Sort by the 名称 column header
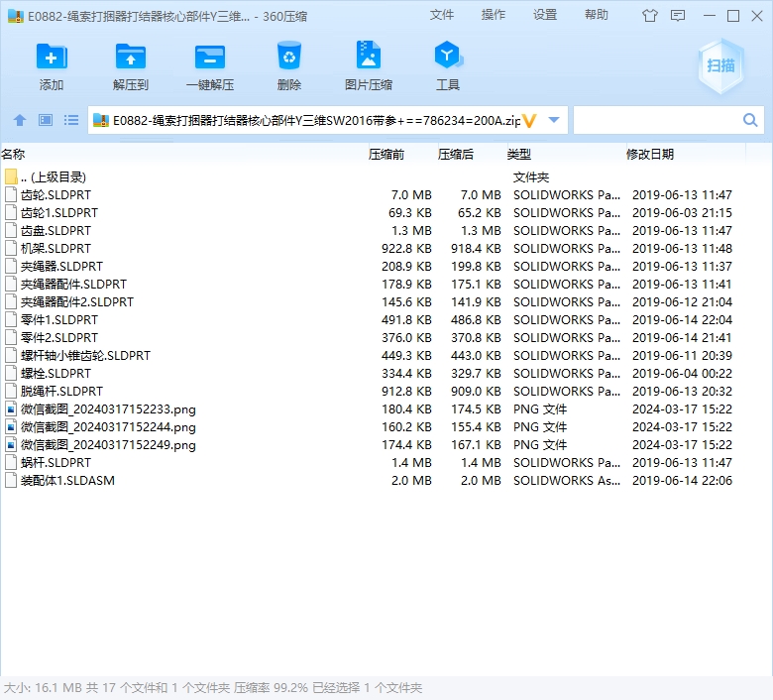Viewport: 773px width, 700px height. (x=13, y=155)
